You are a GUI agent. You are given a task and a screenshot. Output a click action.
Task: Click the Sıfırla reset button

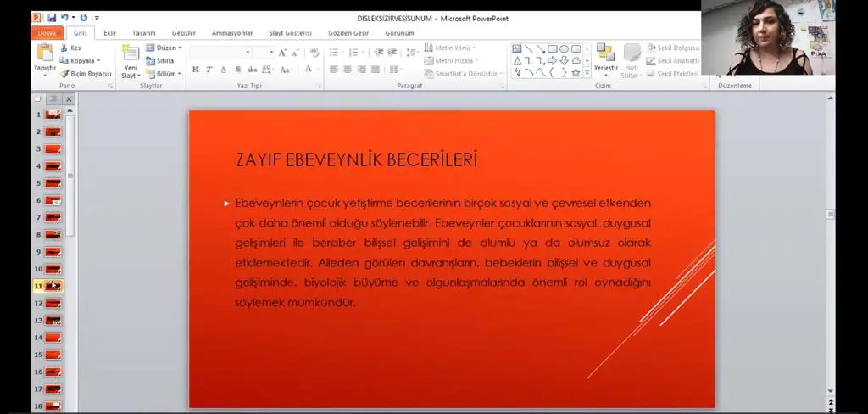[x=160, y=61]
